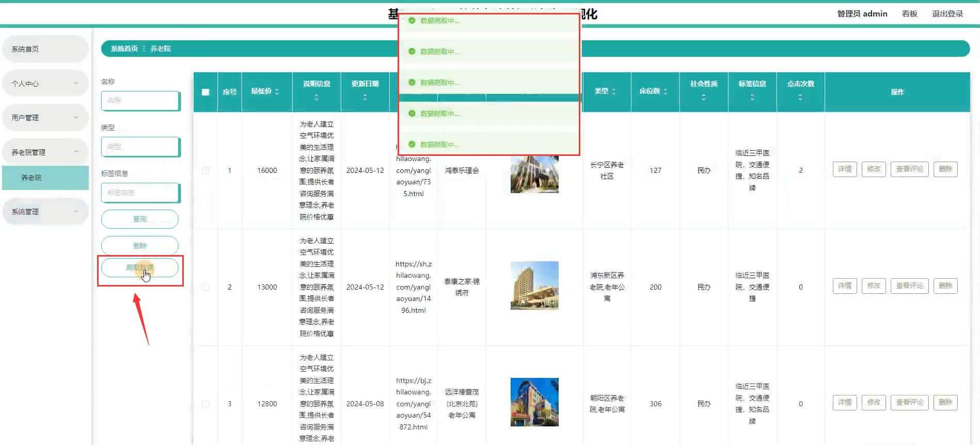The image size is (980, 445).
Task: Select the 养老院 submenu item
Action: [45, 178]
